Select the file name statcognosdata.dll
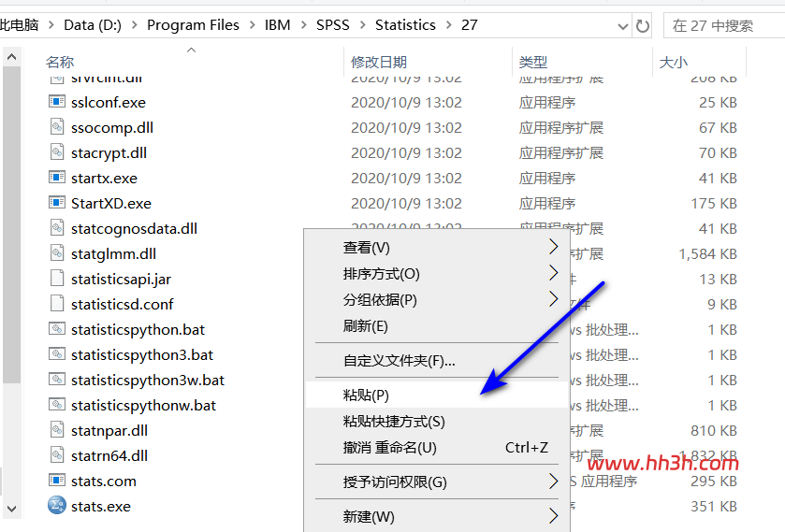 134,228
